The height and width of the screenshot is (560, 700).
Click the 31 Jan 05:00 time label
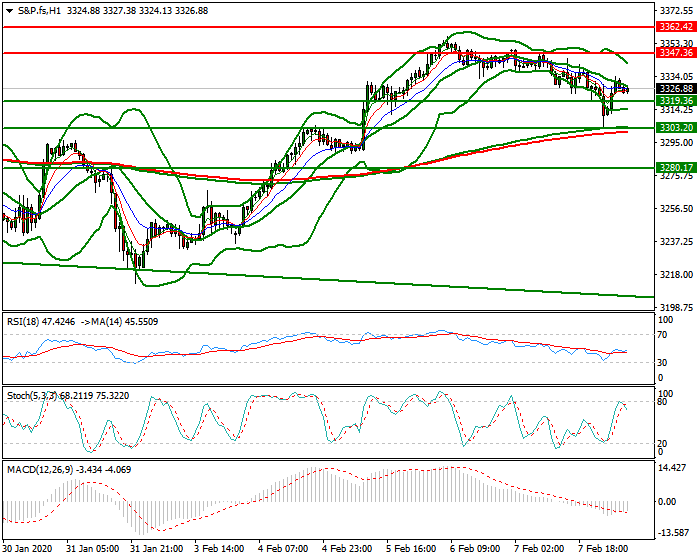[x=92, y=549]
